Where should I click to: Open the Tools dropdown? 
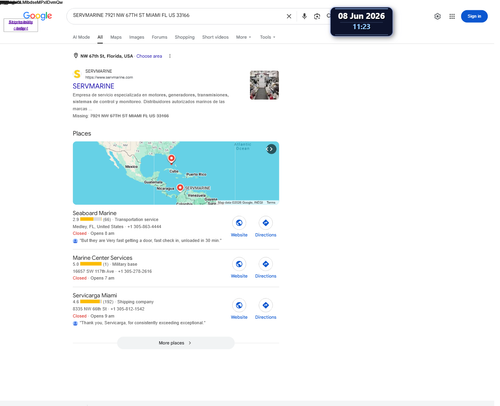coord(268,37)
